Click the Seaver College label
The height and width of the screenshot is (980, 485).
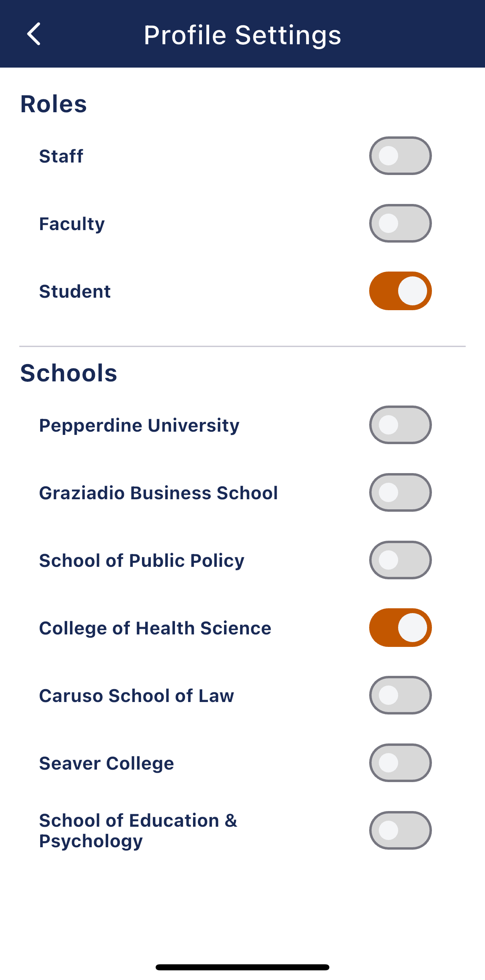[107, 764]
